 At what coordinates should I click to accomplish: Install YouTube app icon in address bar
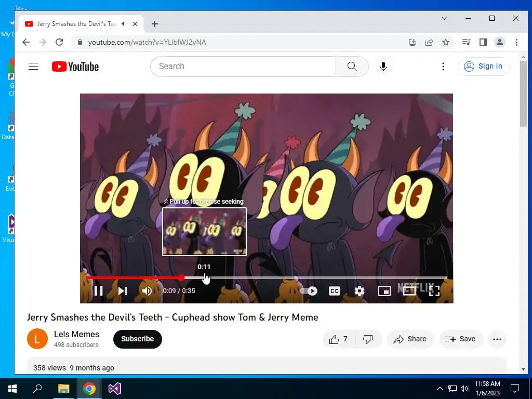(x=412, y=42)
